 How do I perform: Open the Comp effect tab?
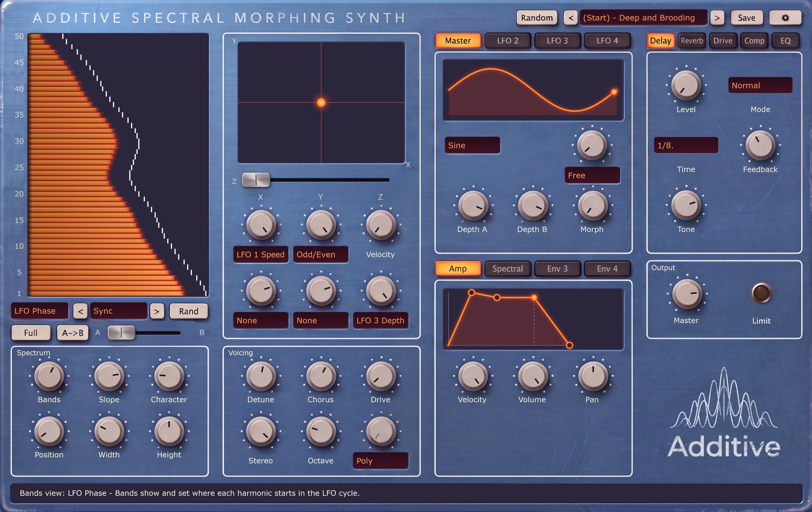click(754, 41)
